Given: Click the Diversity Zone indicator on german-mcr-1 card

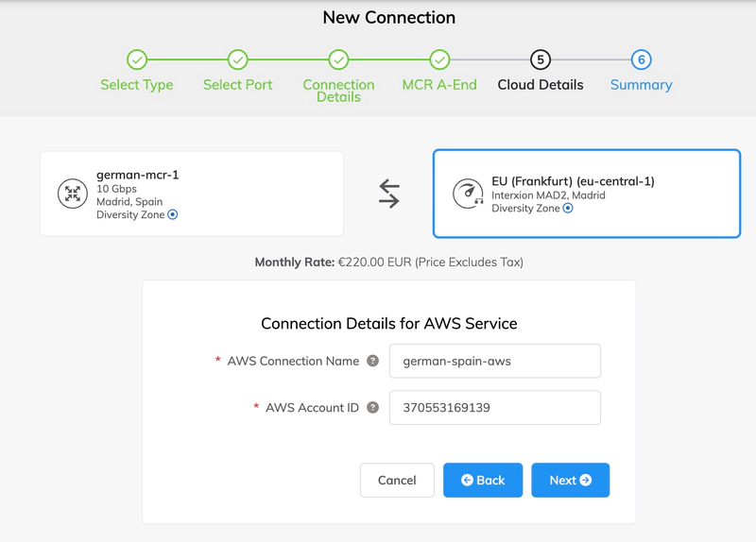Looking at the screenshot, I should click(173, 214).
